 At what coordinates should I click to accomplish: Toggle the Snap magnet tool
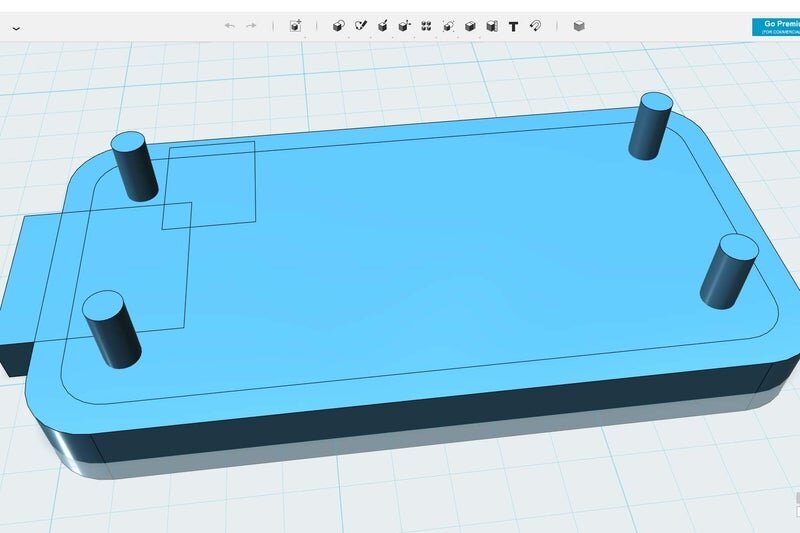pos(535,26)
